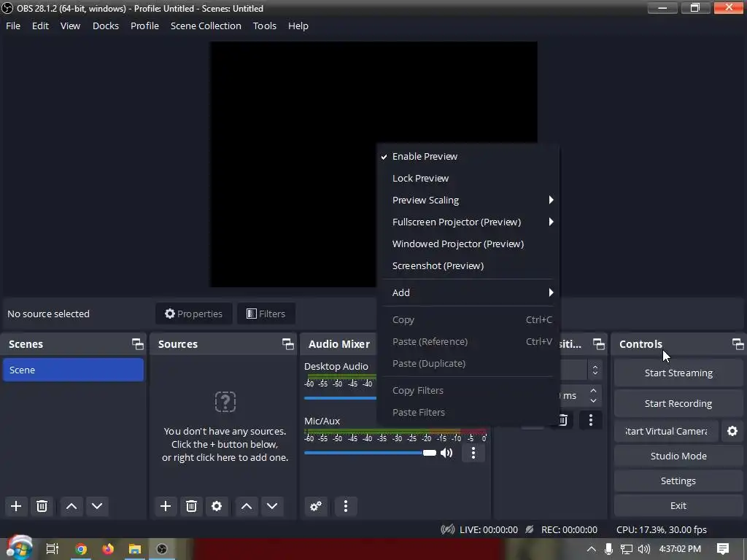
Task: Remove transition with trash icon
Action: [x=562, y=420]
